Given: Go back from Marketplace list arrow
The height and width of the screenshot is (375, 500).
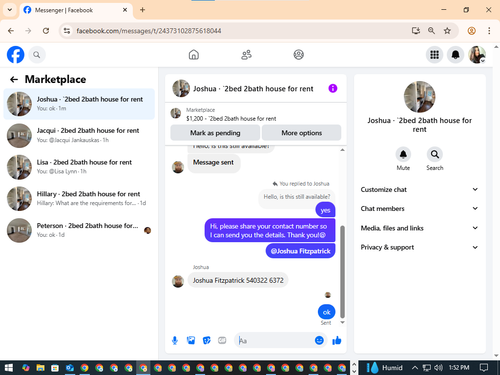Looking at the screenshot, I should (14, 79).
